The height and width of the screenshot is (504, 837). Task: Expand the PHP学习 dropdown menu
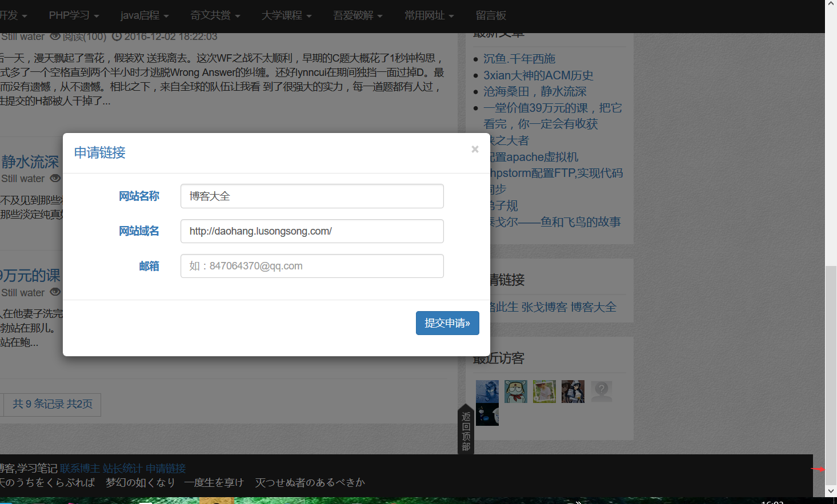pyautogui.click(x=73, y=15)
